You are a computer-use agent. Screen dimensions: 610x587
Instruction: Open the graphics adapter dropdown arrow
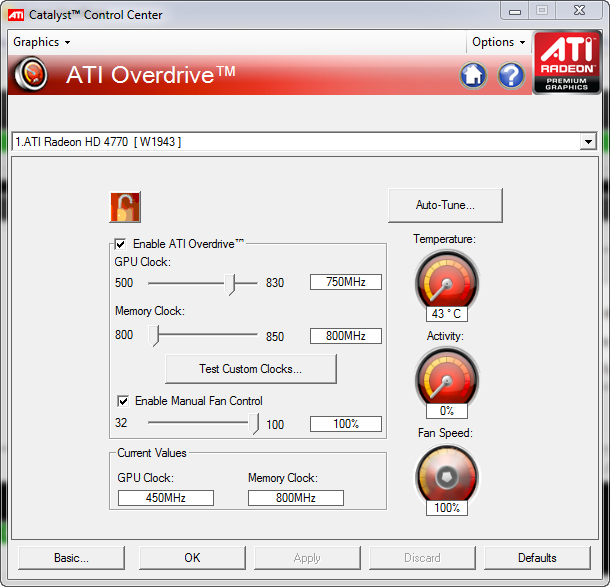pos(588,142)
